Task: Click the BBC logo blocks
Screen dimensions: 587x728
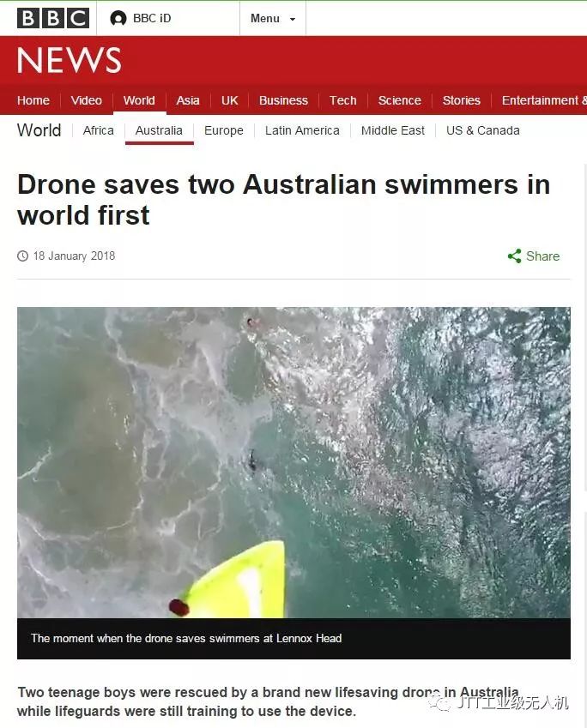Action: (53, 19)
